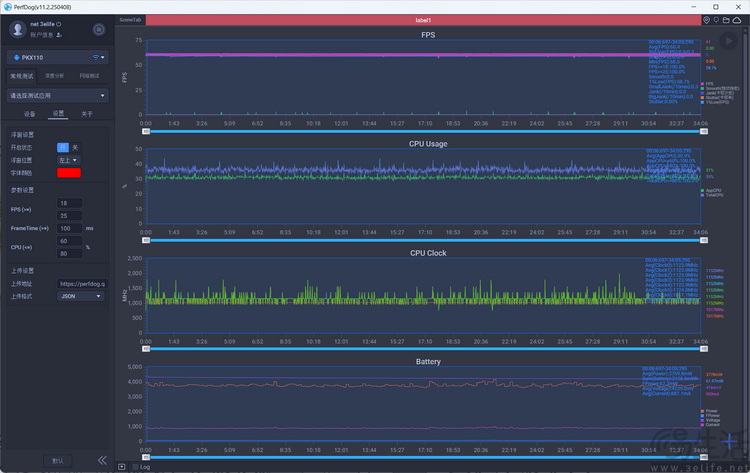Click the CPU Usage chart title
The height and width of the screenshot is (473, 750).
(428, 144)
